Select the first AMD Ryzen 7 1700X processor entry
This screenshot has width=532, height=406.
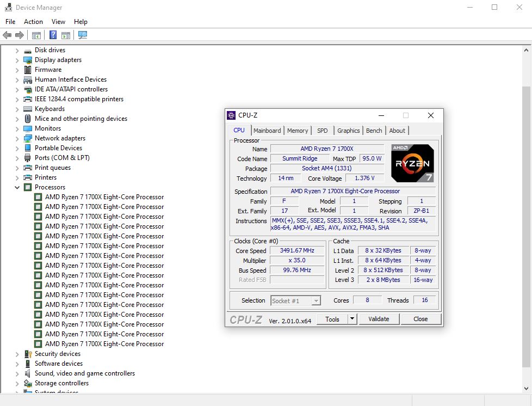point(104,197)
